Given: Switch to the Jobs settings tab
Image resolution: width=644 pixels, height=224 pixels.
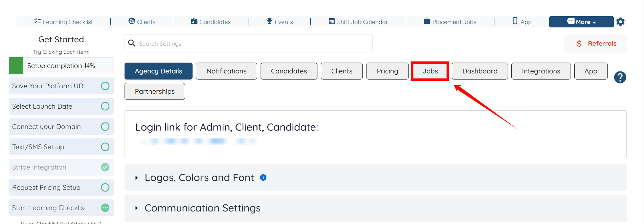Looking at the screenshot, I should 430,71.
